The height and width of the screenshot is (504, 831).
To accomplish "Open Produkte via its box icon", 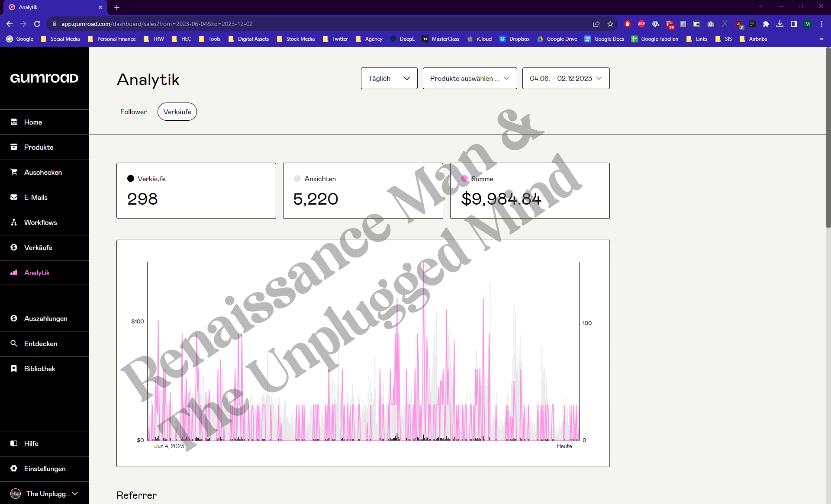I will (14, 147).
